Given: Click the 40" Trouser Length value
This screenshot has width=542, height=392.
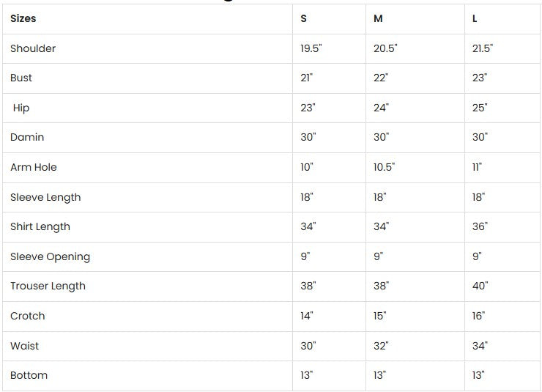Looking at the screenshot, I should (x=480, y=286).
